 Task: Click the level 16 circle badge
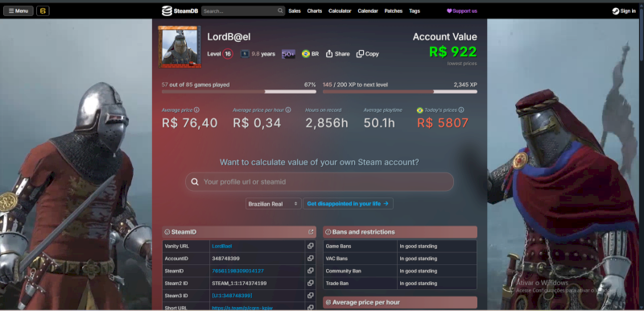[228, 54]
